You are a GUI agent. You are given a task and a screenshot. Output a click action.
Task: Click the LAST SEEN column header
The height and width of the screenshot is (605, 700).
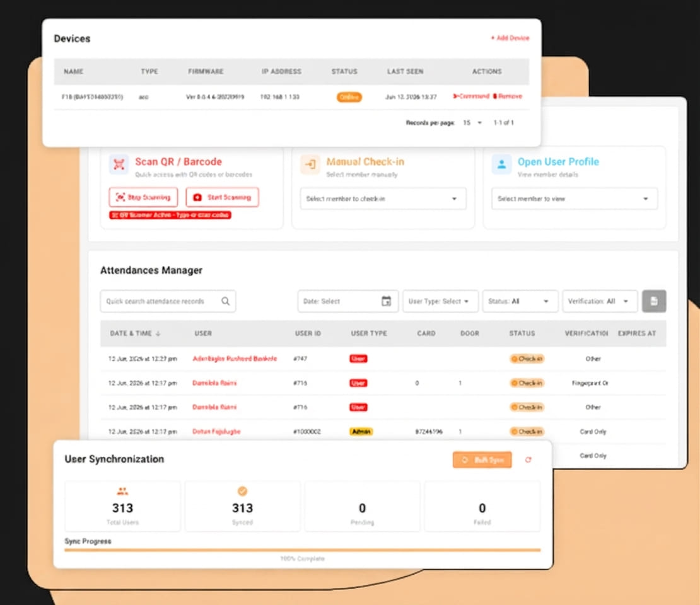[x=405, y=71]
